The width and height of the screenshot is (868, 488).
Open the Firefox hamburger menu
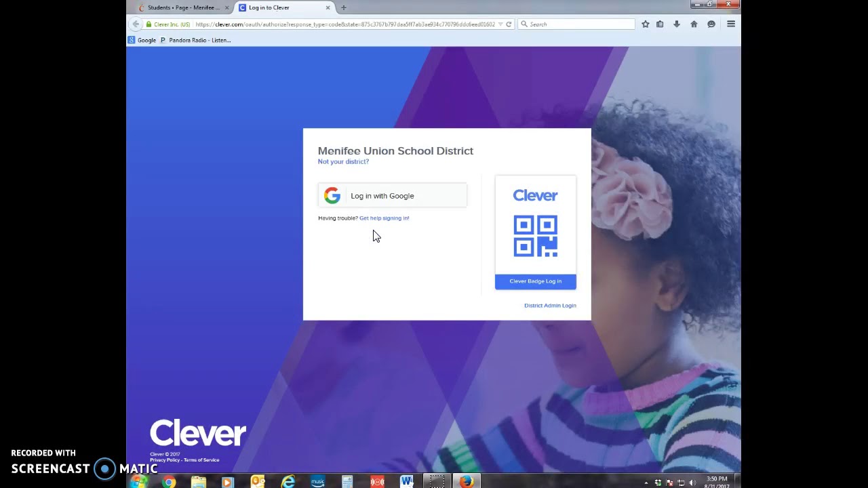[731, 24]
